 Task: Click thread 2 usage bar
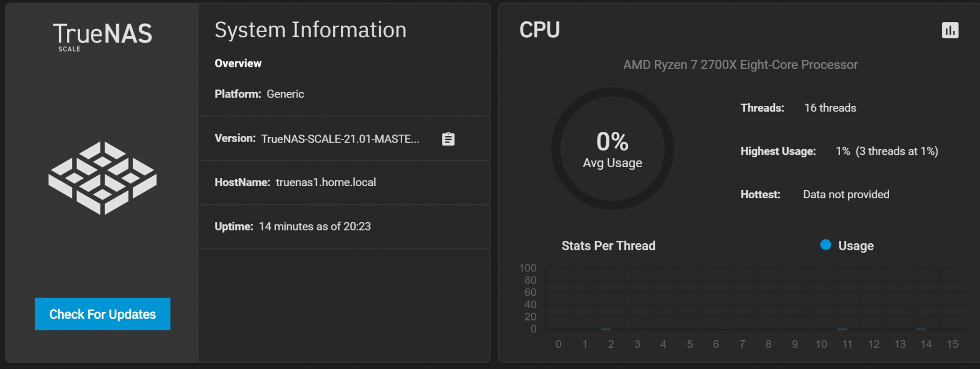(x=606, y=329)
